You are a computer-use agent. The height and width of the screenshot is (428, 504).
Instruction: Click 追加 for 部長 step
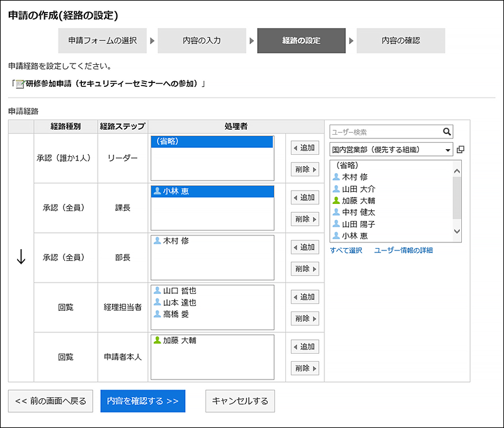coord(305,247)
